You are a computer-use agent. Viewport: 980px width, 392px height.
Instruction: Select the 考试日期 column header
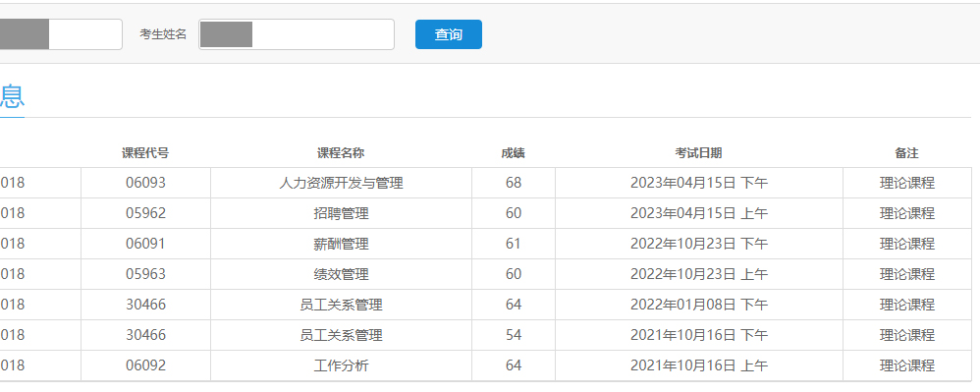point(699,153)
